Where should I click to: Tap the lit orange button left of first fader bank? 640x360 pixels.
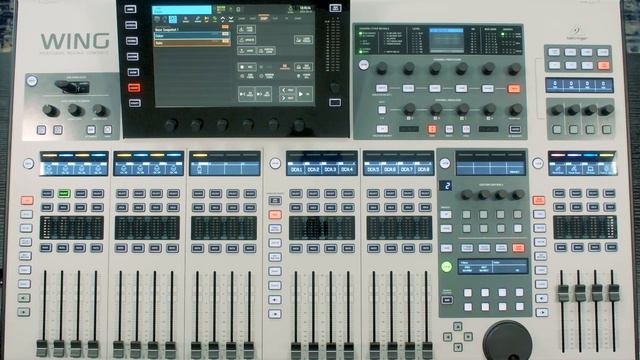[x=27, y=200]
